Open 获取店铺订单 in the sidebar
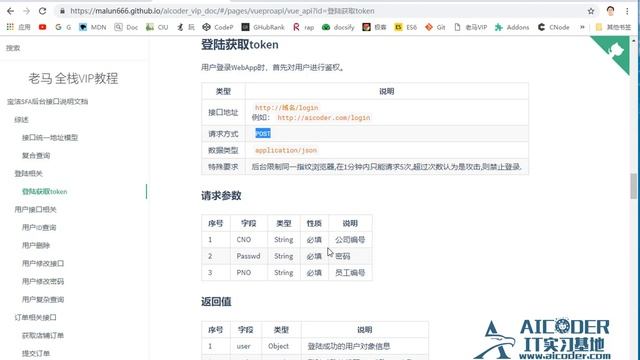Viewport: 640px width, 360px height. [x=43, y=335]
